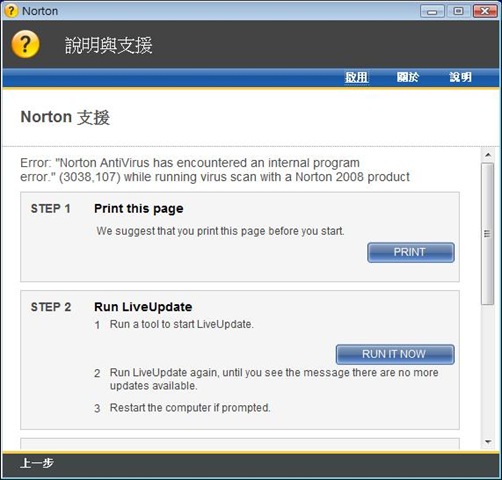
Task: Click the 'STEP 2' label
Action: click(x=51, y=307)
